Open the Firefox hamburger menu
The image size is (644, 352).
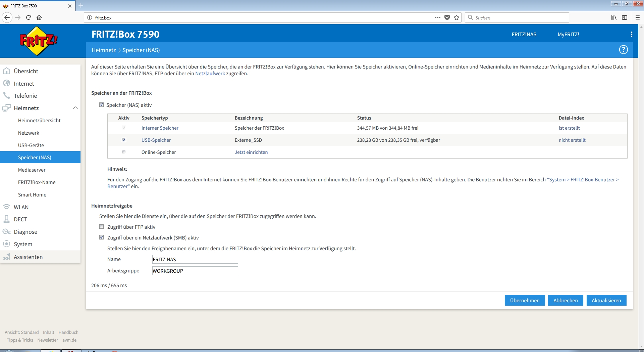(637, 17)
